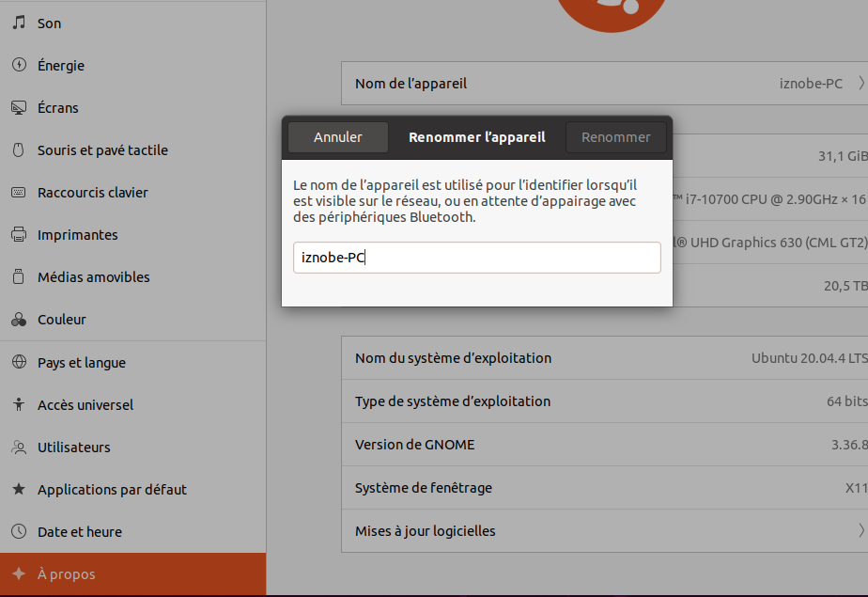The image size is (868, 597).
Task: Click the Énergie power icon
Action: coord(19,65)
